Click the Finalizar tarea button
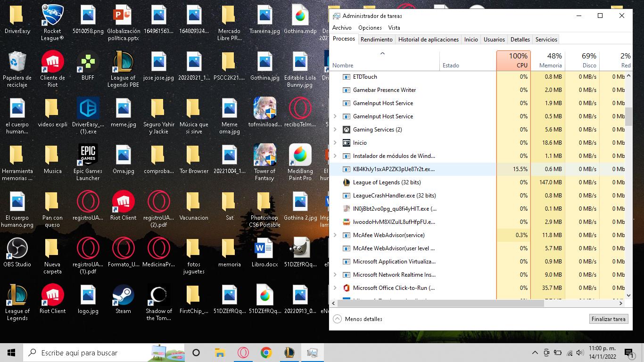The height and width of the screenshot is (362, 644). 608,319
